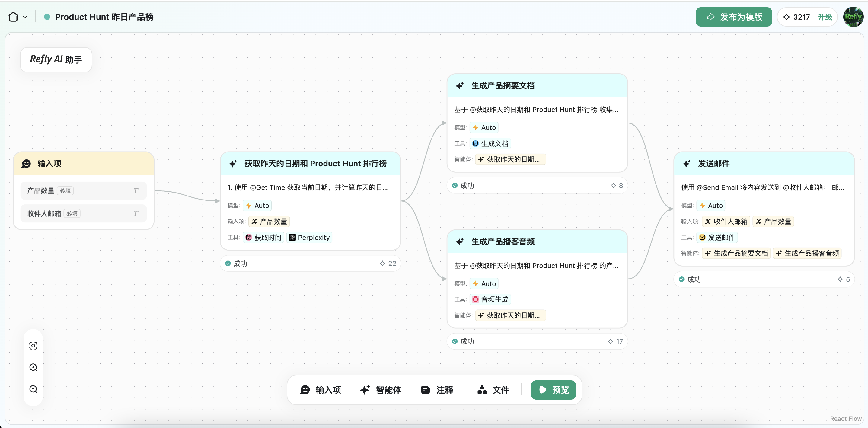Open Auto model selector in 生成产品摘要文档 node
Image resolution: width=868 pixels, height=428 pixels.
point(484,128)
